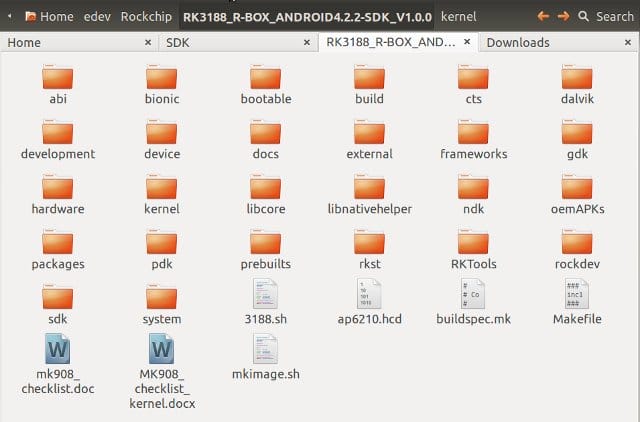Choose the packages folder icon
Screen dimensions: 640x422
coord(58,242)
